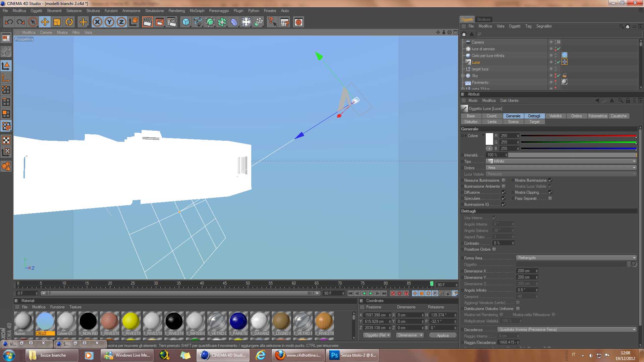This screenshot has height=362, width=644.
Task: Toggle the Speculare checkbox
Action: click(x=503, y=198)
